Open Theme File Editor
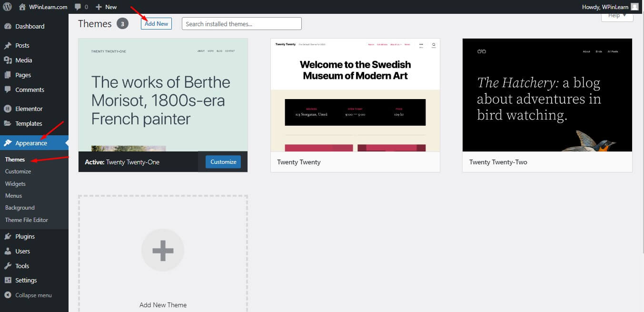Viewport: 644px width, 312px height. pyautogui.click(x=27, y=220)
